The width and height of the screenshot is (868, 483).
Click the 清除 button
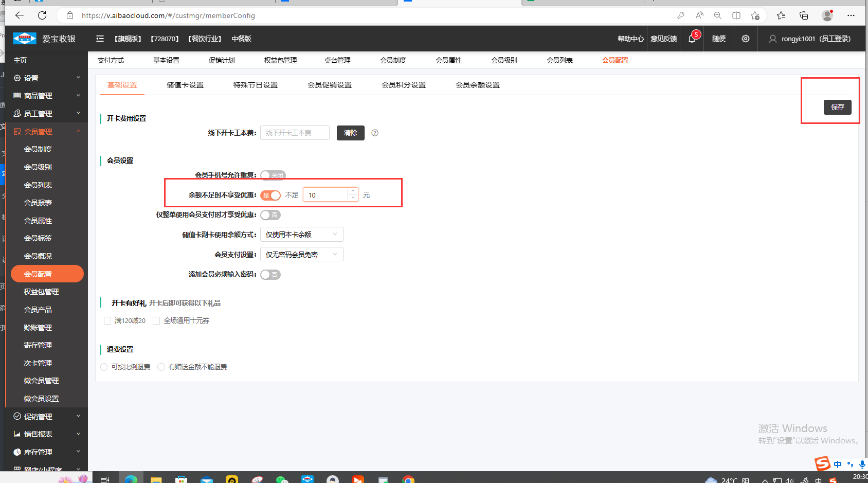[350, 133]
